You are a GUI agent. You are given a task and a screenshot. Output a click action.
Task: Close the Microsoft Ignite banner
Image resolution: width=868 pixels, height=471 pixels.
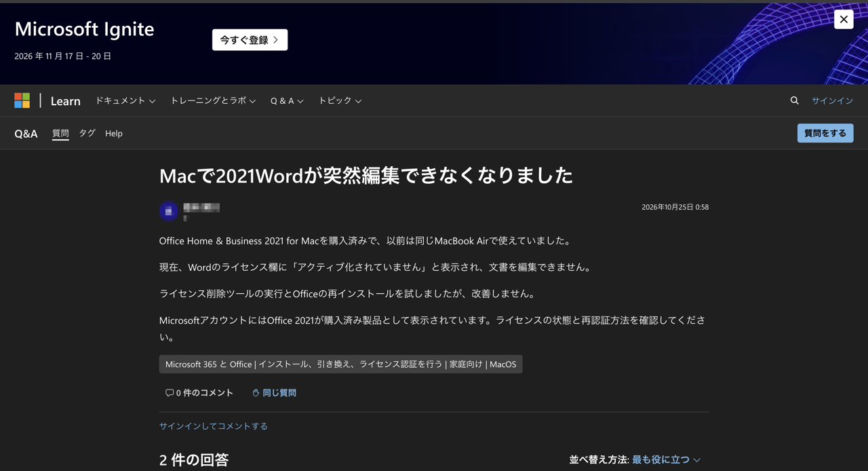click(844, 19)
